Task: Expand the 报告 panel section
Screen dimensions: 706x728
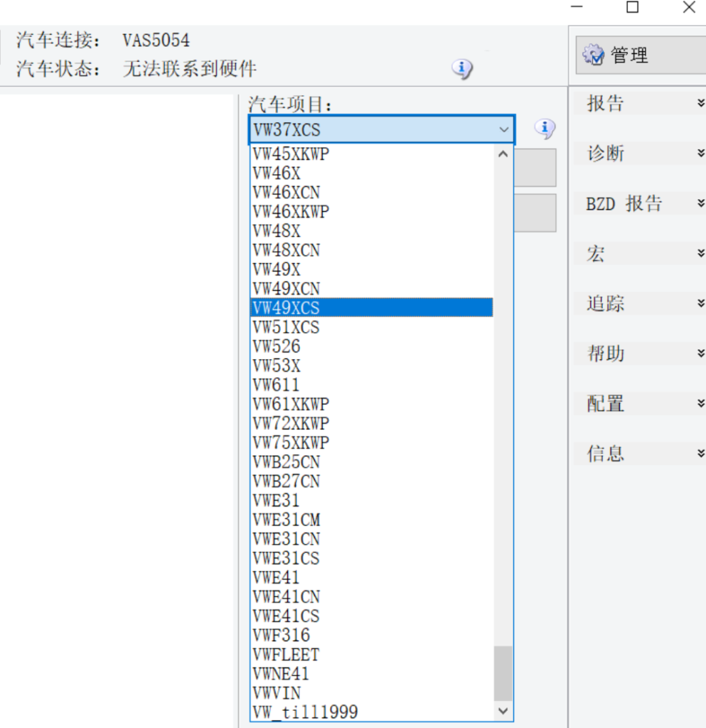Action: point(700,104)
